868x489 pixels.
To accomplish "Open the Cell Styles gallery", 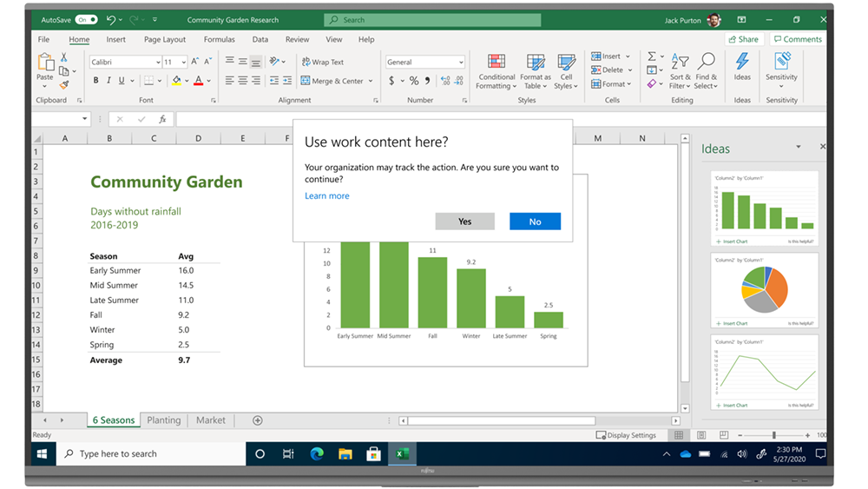I will pyautogui.click(x=566, y=72).
